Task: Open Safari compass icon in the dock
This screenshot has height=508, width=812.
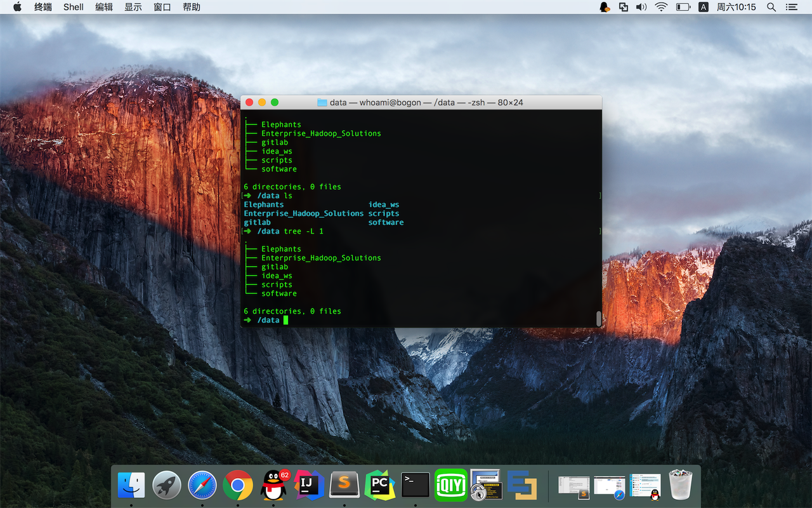Action: 202,486
